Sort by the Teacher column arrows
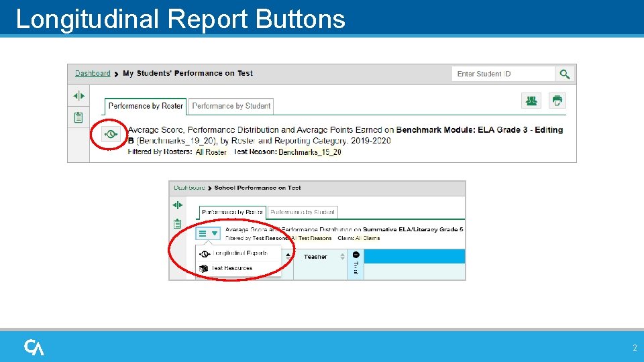Viewport: 644px width, 362px height. point(343,257)
